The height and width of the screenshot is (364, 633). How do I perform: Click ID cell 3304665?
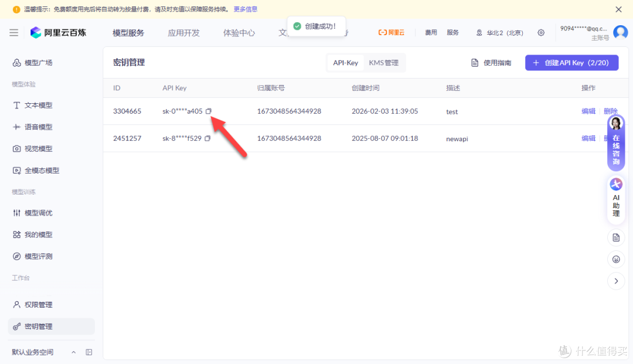click(x=127, y=111)
